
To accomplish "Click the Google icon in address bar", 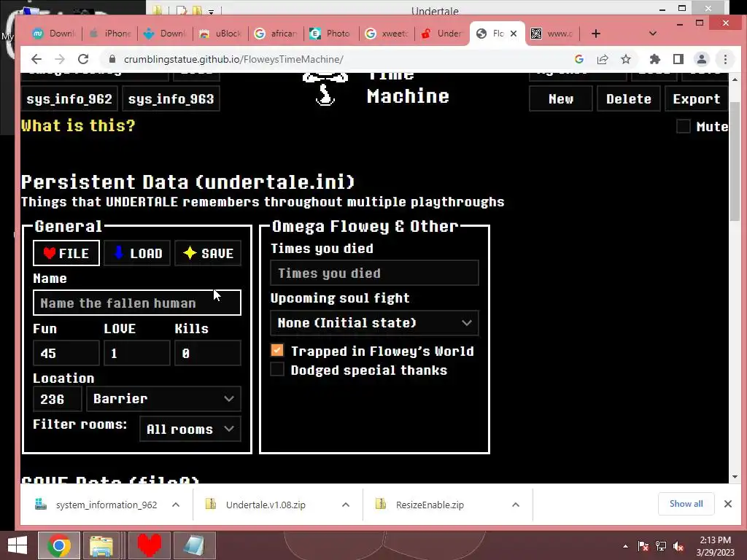I will [x=579, y=59].
